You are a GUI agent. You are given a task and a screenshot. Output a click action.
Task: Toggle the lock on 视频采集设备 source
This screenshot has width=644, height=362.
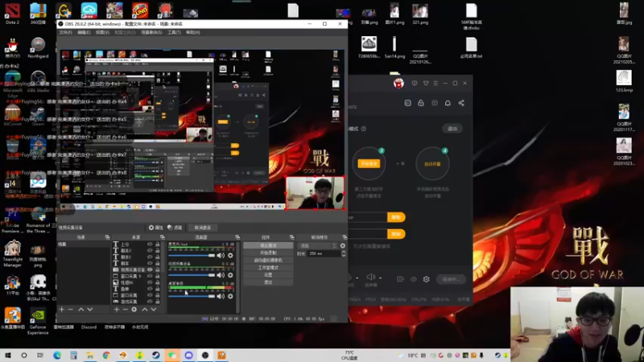coord(157,269)
